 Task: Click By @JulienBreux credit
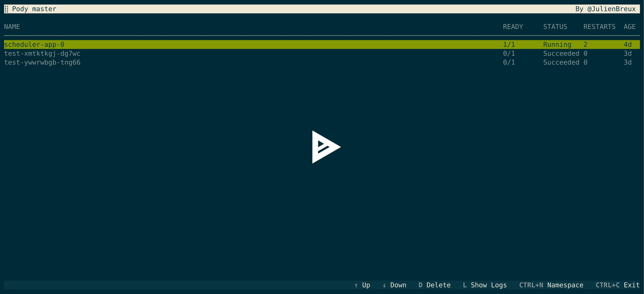(606, 9)
